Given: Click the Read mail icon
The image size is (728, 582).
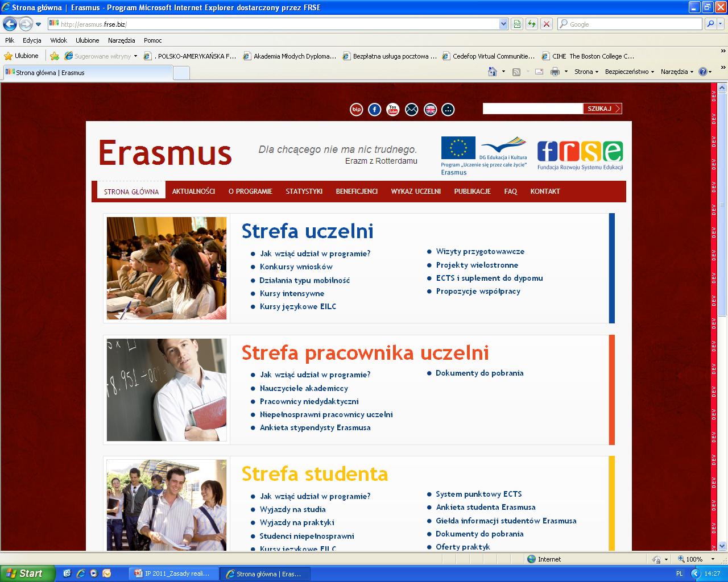Looking at the screenshot, I should tap(539, 72).
